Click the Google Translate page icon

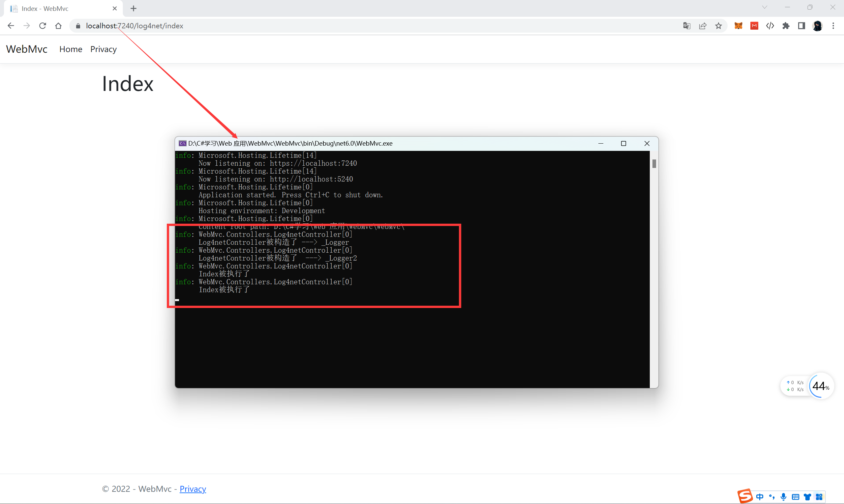(687, 26)
